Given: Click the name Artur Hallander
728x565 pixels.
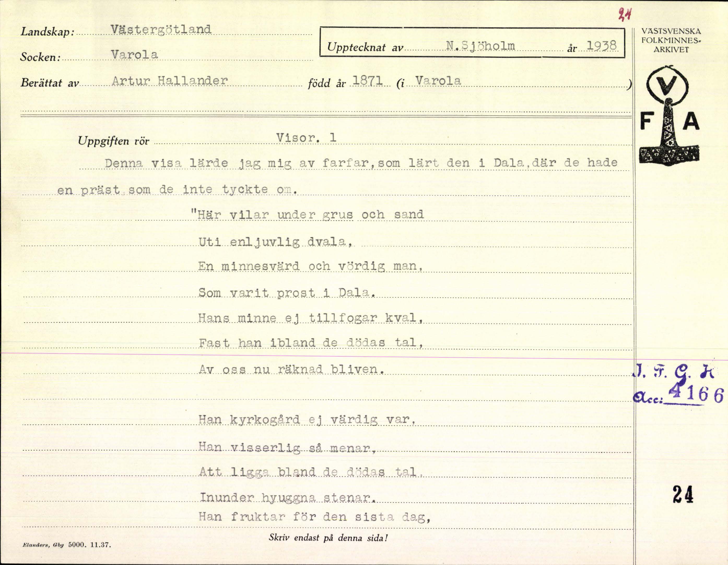Looking at the screenshot, I should (170, 81).
